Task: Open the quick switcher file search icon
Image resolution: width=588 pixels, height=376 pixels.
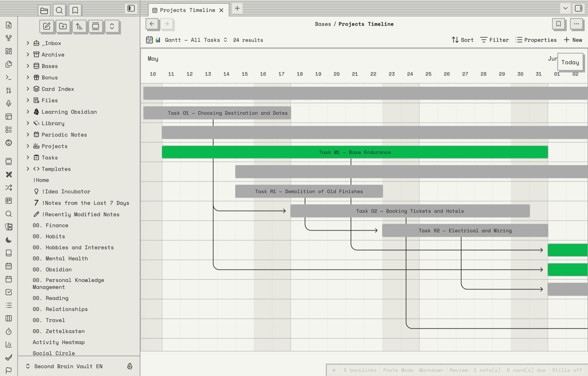Action: (9, 25)
